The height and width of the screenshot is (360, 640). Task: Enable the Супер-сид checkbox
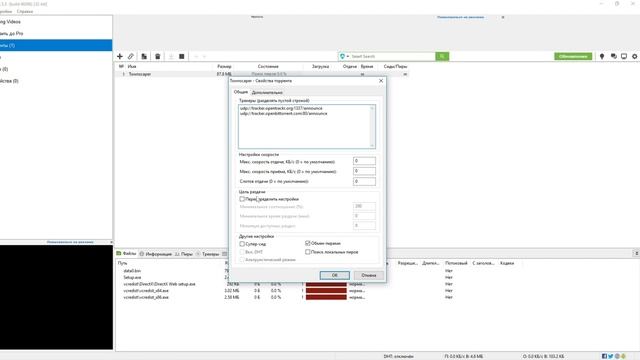(242, 244)
